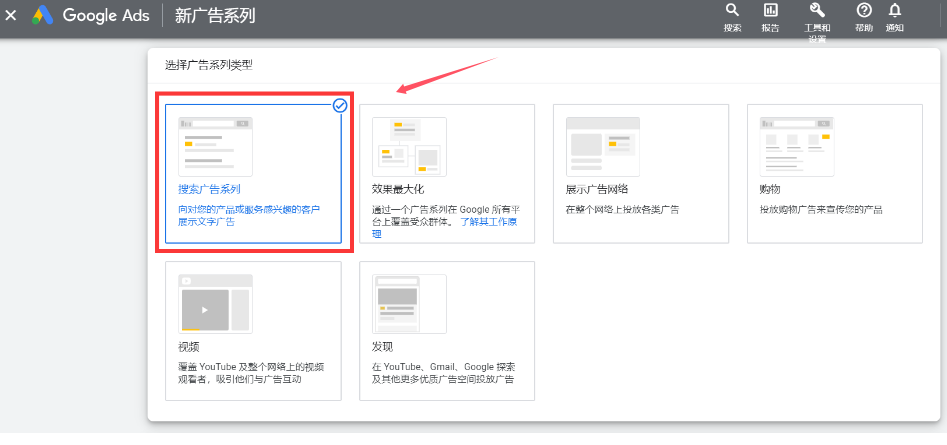This screenshot has height=445, width=947.
Task: Click the search magnifier icon in header
Action: (732, 11)
